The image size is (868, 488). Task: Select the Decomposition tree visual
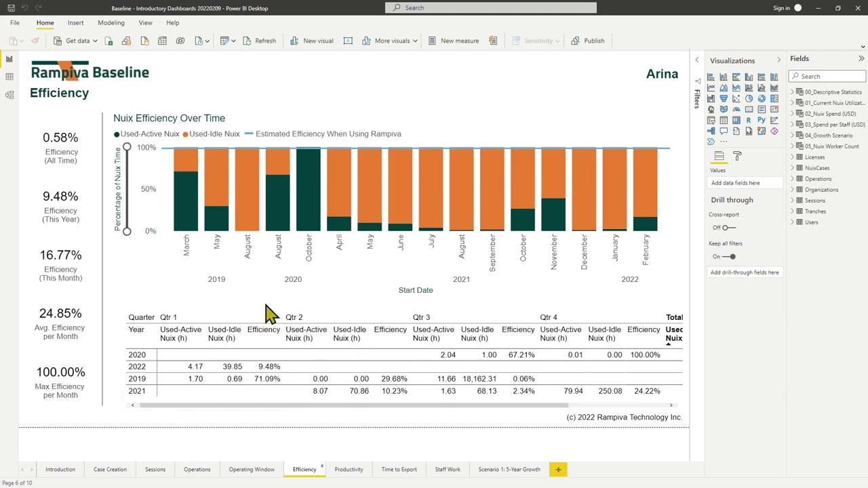711,131
